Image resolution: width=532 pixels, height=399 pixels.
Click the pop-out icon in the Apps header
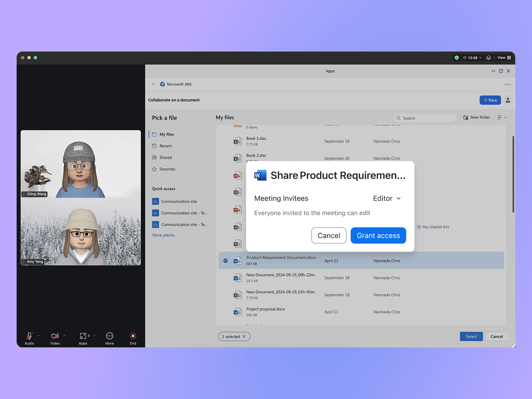tap(501, 71)
